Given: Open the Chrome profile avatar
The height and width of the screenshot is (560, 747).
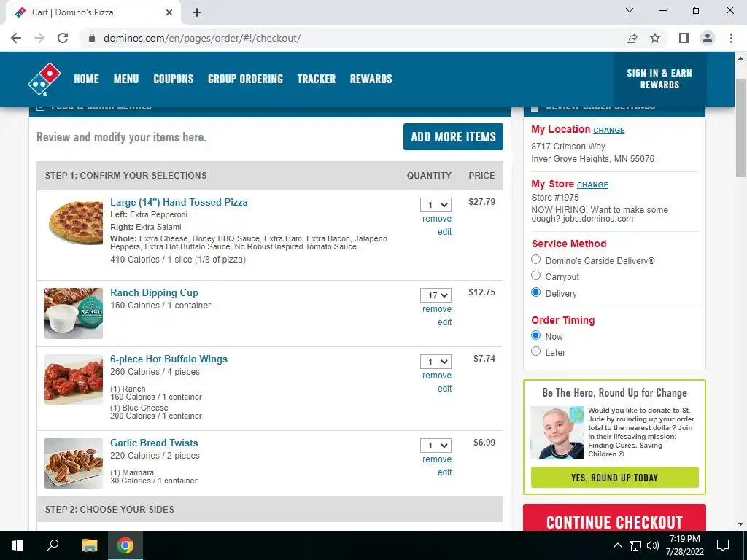Looking at the screenshot, I should click(708, 38).
